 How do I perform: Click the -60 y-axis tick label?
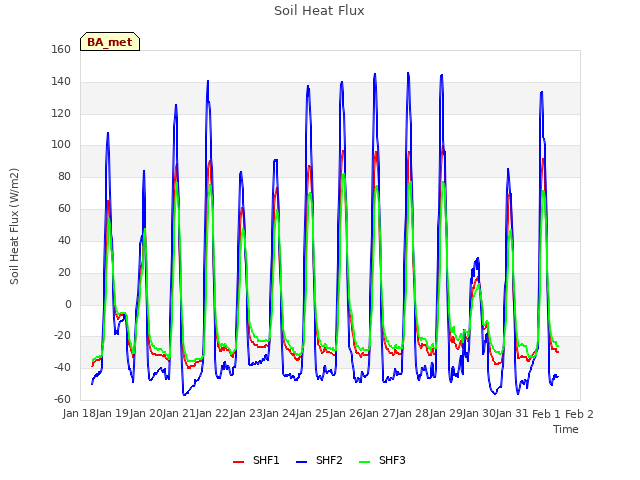[x=62, y=399]
